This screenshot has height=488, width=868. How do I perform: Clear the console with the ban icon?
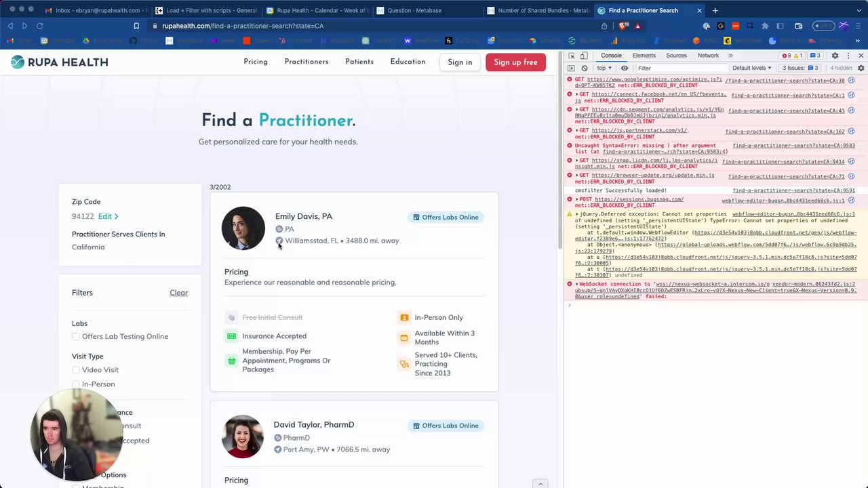point(584,68)
